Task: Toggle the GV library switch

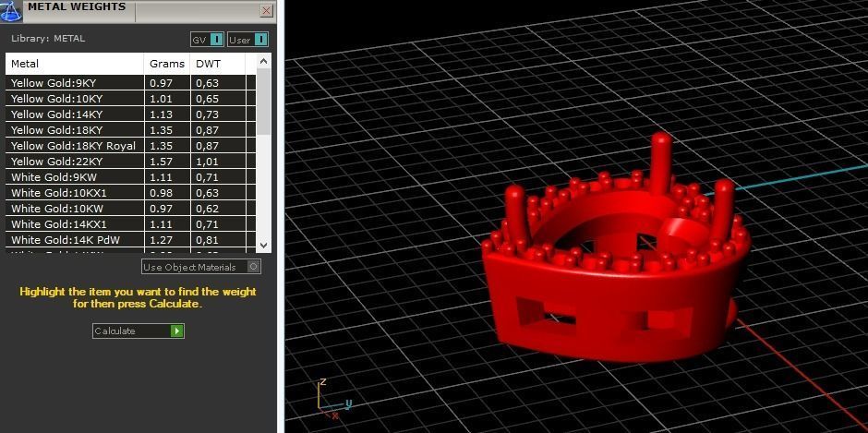Action: click(208, 40)
